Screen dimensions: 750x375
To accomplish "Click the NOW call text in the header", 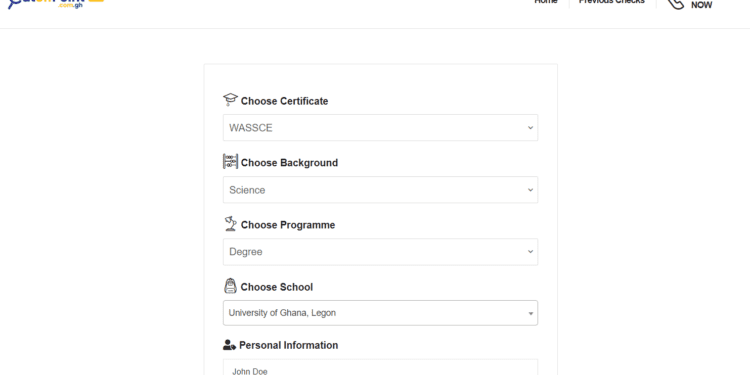I will click(701, 5).
